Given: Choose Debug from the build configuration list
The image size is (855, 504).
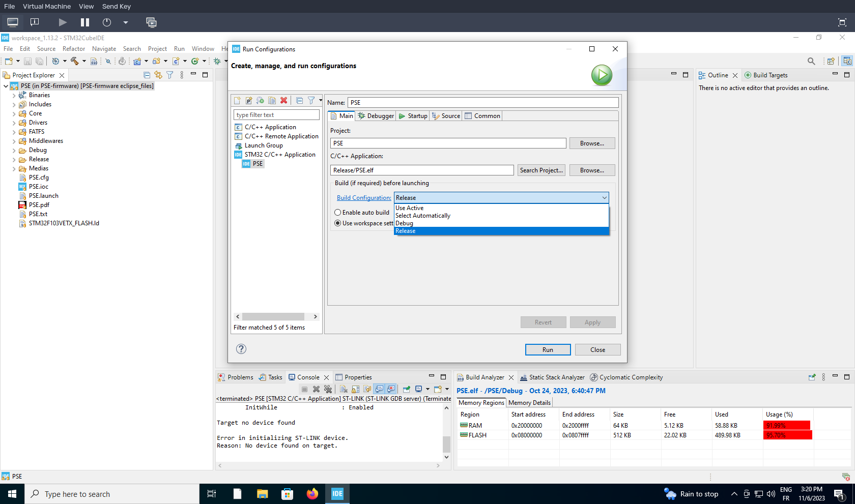Looking at the screenshot, I should coord(501,223).
